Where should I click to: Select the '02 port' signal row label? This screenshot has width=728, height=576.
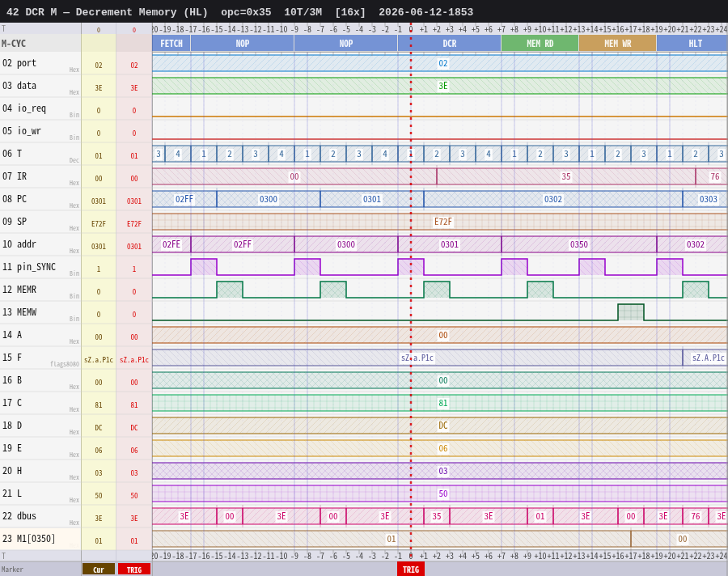[x=19, y=63]
